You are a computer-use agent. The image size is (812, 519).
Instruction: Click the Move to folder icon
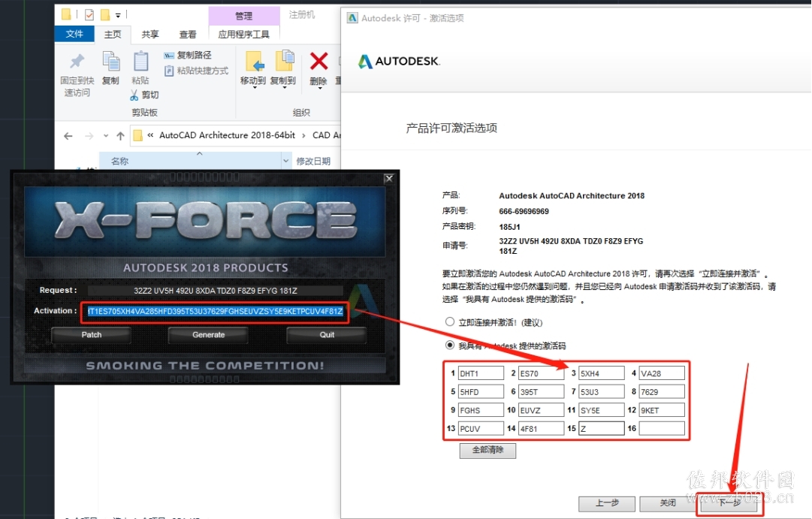click(x=255, y=61)
